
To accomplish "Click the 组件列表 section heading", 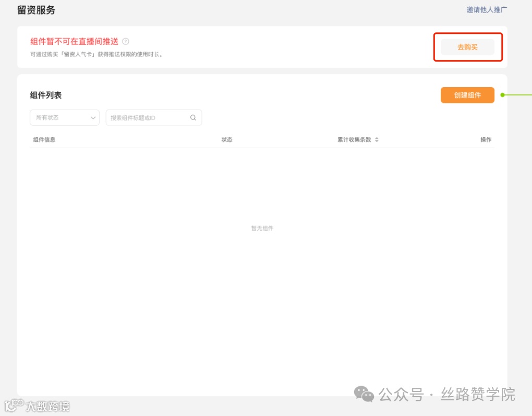I will click(x=44, y=95).
